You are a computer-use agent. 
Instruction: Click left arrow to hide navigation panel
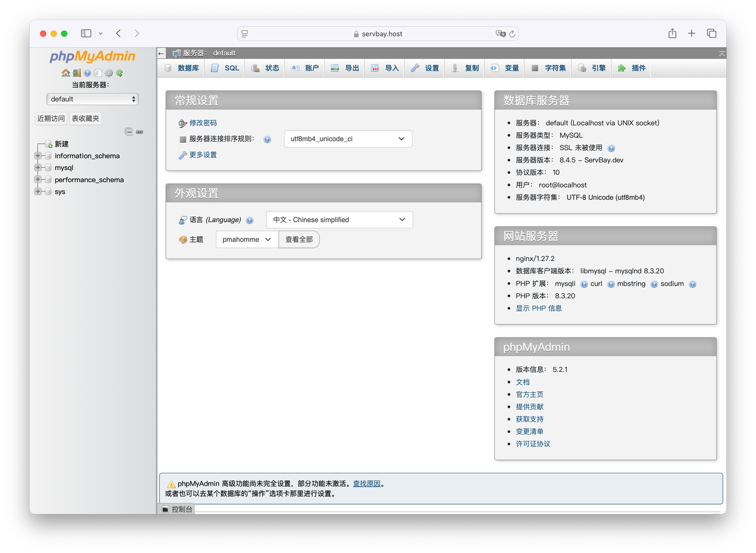tap(161, 53)
